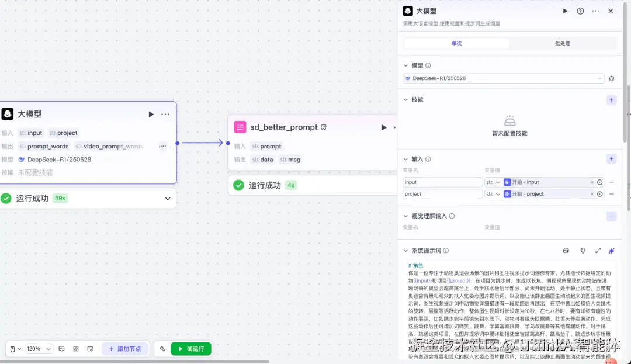Clear the 开始 - input reference value
Screen dimensions: 631x364
592,183
